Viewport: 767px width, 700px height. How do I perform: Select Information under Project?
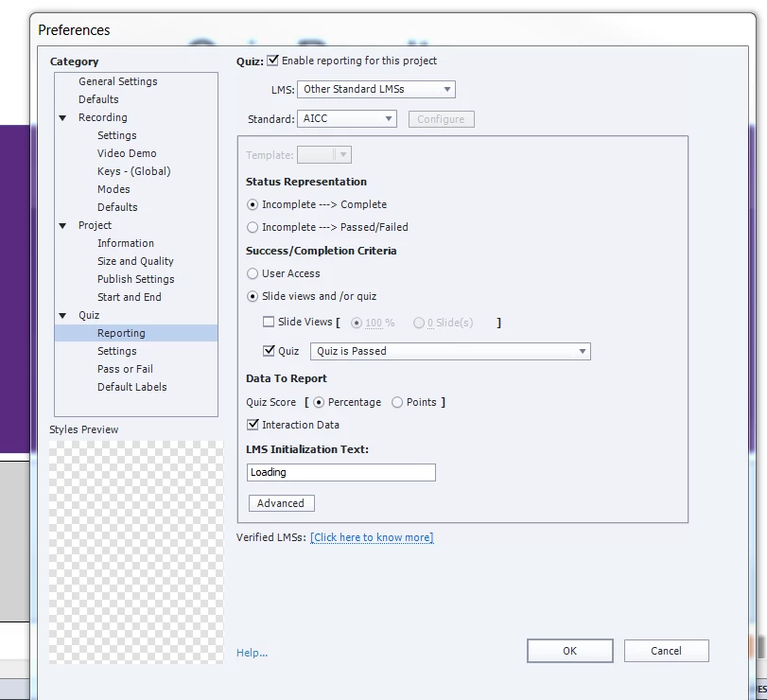[126, 243]
